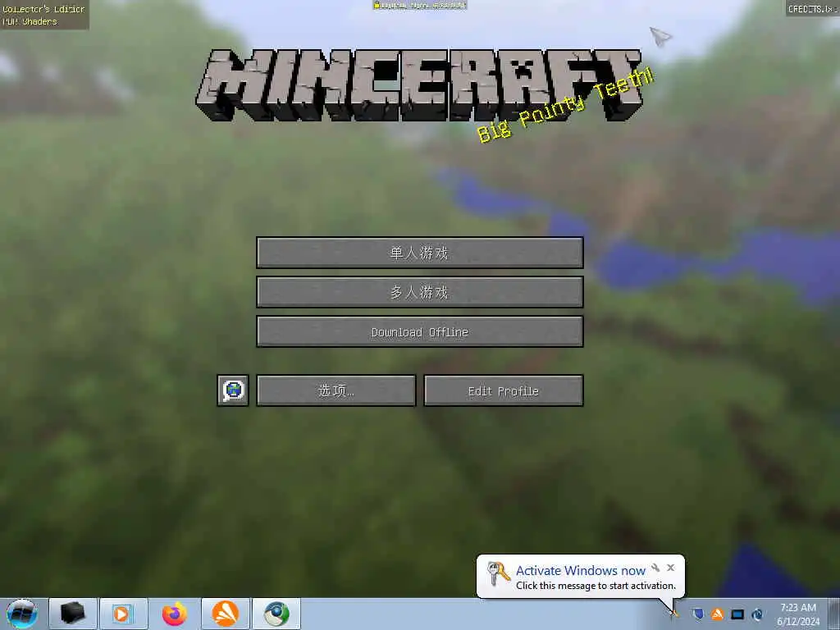
Task: Open options with the 选项... button
Action: 336,390
